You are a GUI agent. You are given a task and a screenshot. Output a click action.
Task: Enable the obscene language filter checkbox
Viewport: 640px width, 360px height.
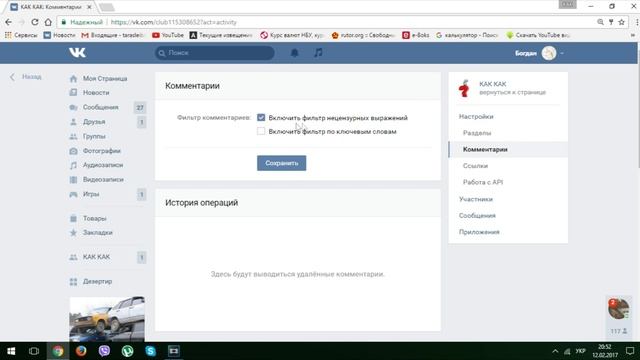coord(261,118)
